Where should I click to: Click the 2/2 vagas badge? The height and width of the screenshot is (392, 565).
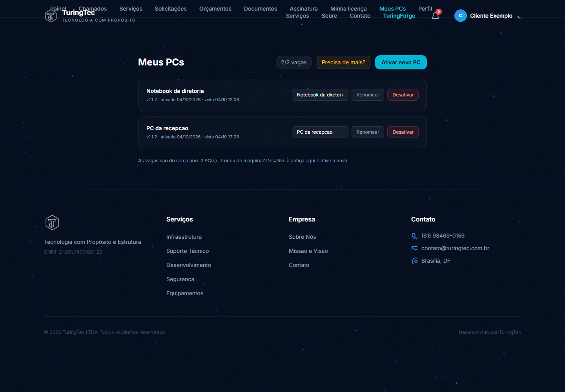click(x=294, y=62)
